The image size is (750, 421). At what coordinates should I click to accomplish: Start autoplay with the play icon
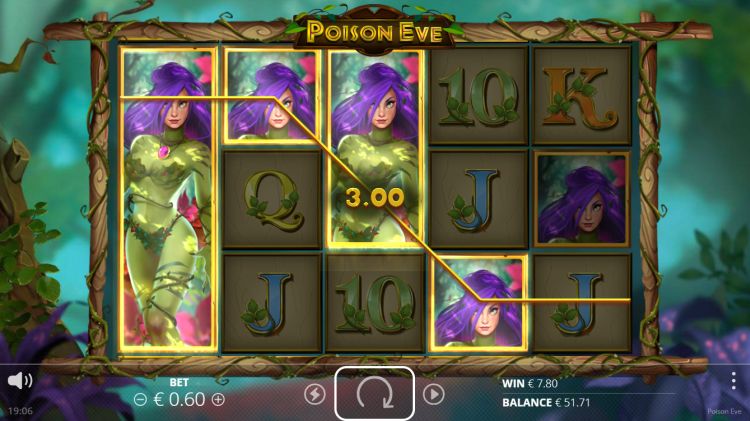tap(434, 395)
